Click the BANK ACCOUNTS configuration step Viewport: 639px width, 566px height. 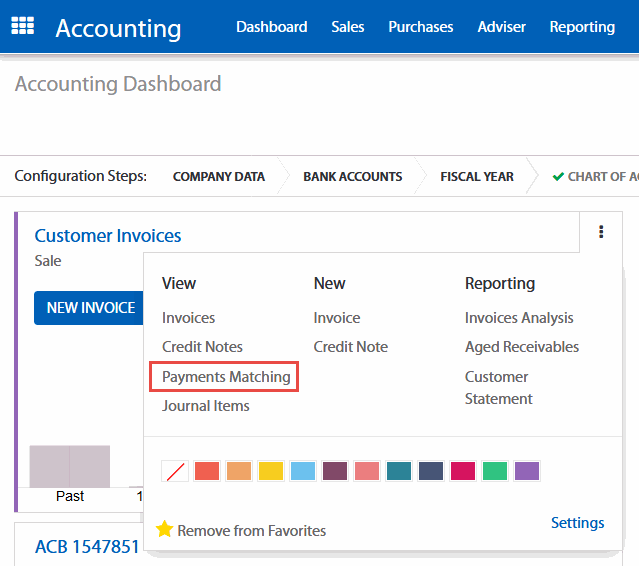(x=352, y=177)
